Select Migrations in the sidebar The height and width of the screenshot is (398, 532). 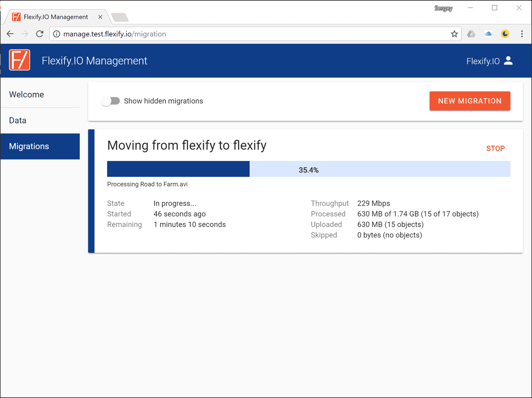click(x=29, y=146)
